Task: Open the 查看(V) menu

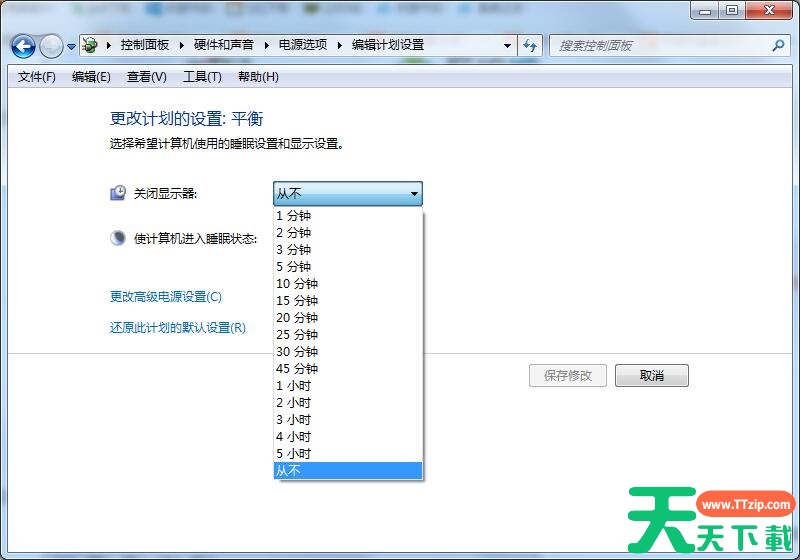Action: click(147, 77)
